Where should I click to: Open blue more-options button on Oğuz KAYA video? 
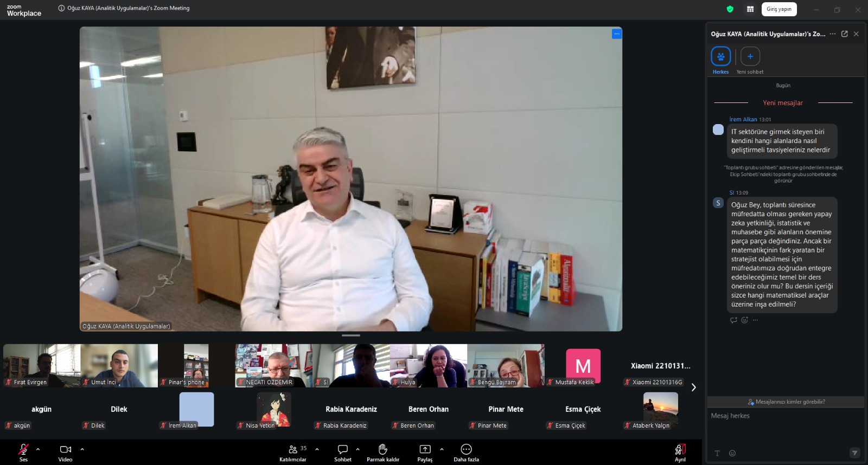(x=617, y=34)
